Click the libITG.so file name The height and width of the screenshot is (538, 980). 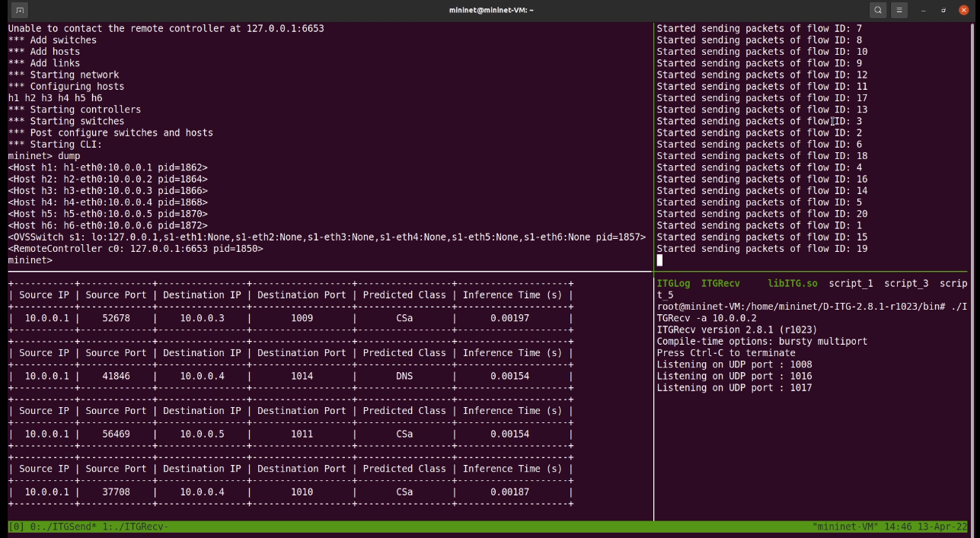pos(793,283)
